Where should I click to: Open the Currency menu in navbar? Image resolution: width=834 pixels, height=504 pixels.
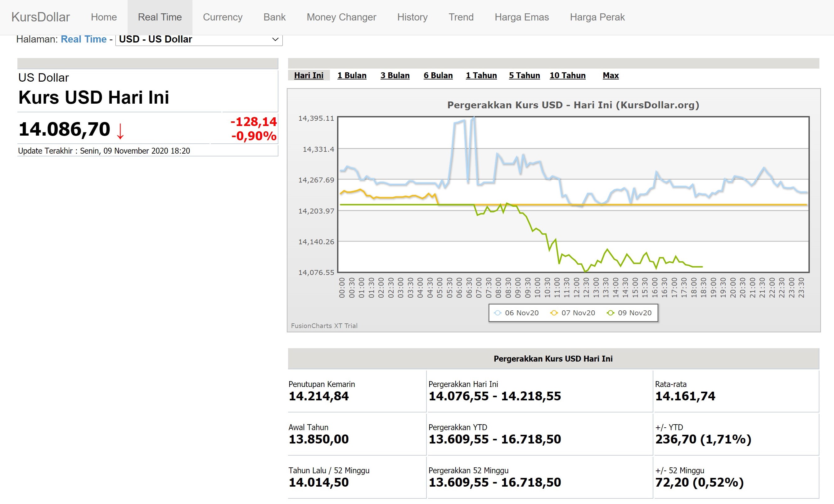point(222,17)
